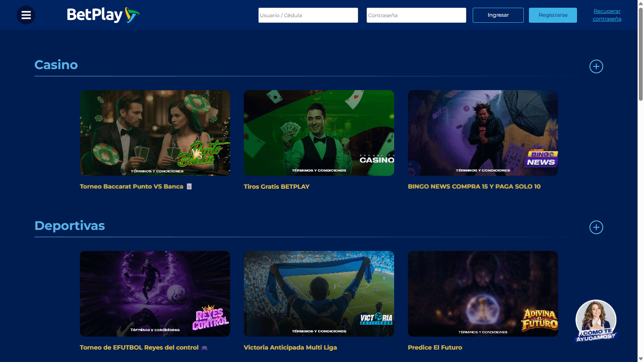
Task: Expand the Deportivas section with the plus icon
Action: [x=596, y=227]
